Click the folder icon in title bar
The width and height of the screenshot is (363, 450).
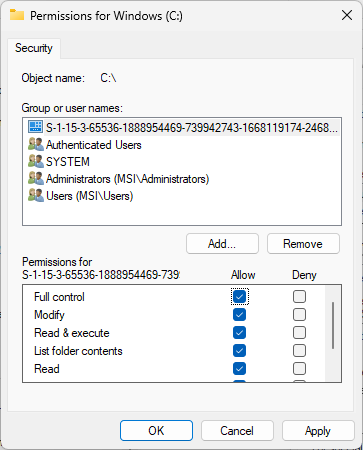[17, 15]
